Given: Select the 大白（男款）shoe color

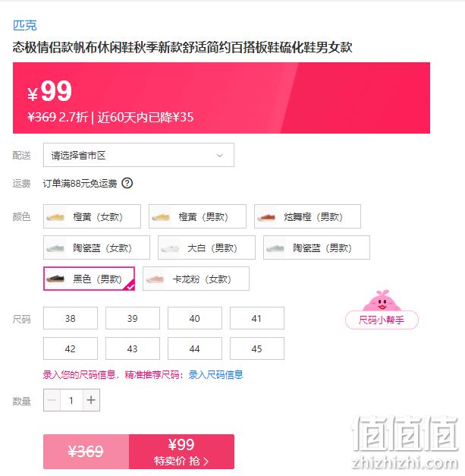Looking at the screenshot, I should tap(206, 247).
